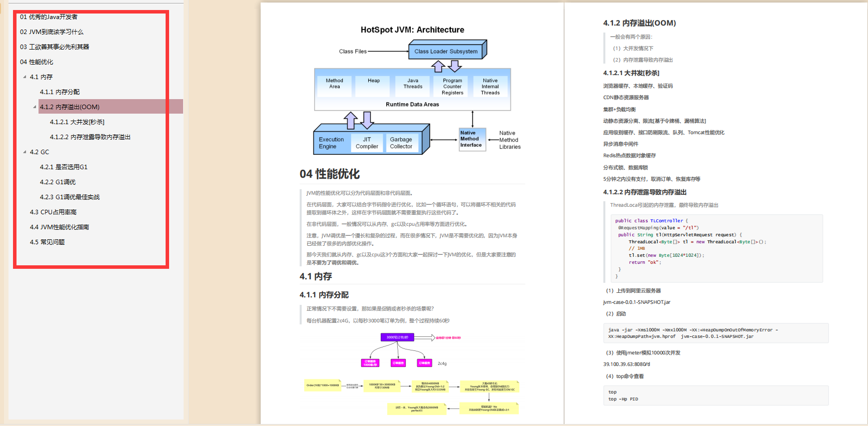Collapse the 4.2 GC outline node
Viewport: 868px width, 426px height.
25,152
